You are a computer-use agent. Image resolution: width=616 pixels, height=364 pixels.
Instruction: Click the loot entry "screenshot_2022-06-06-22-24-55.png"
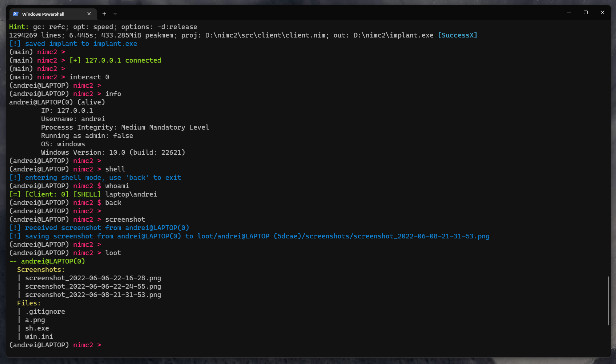93,286
